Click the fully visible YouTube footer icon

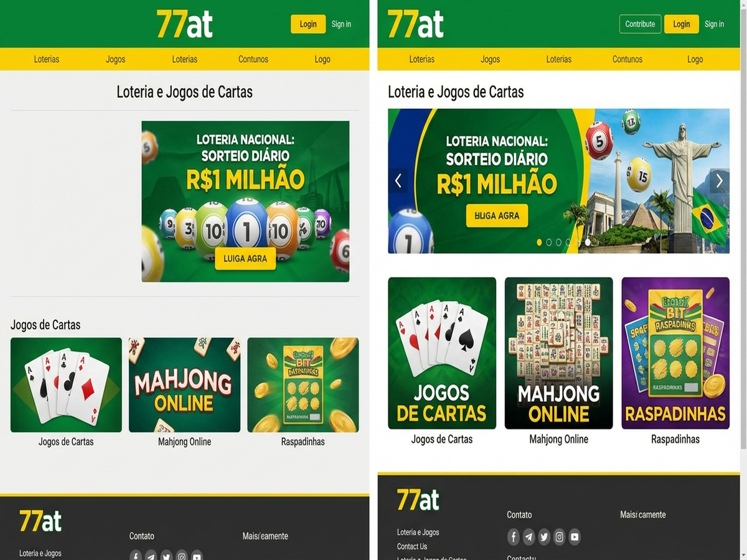tap(575, 537)
